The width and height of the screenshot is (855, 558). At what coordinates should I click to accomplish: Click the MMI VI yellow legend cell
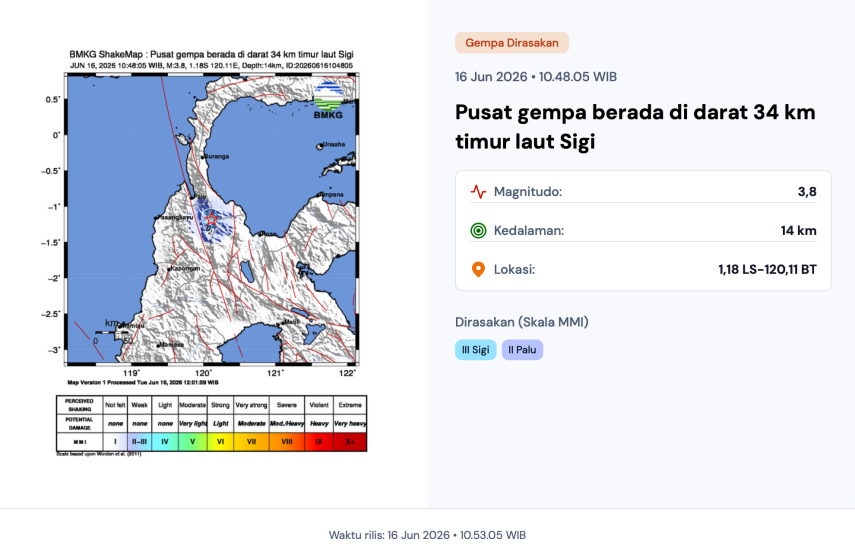[x=220, y=442]
